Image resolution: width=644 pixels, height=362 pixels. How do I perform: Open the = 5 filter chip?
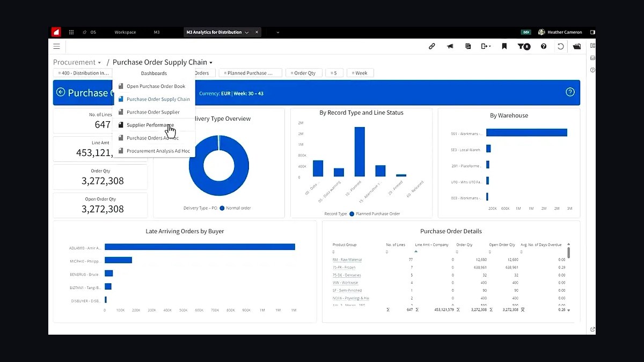pos(334,73)
